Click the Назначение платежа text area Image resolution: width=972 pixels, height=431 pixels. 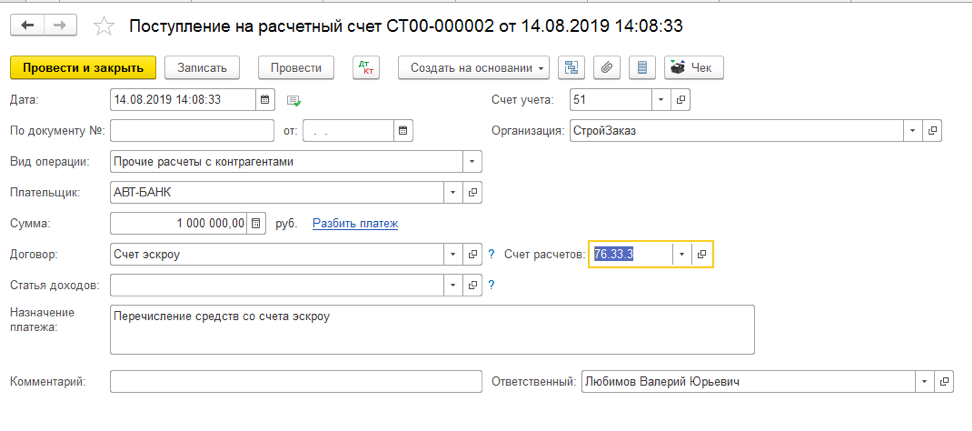tap(432, 329)
